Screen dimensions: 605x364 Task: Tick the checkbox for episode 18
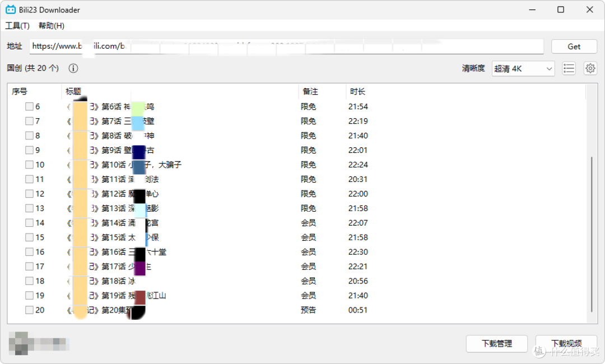(x=29, y=281)
